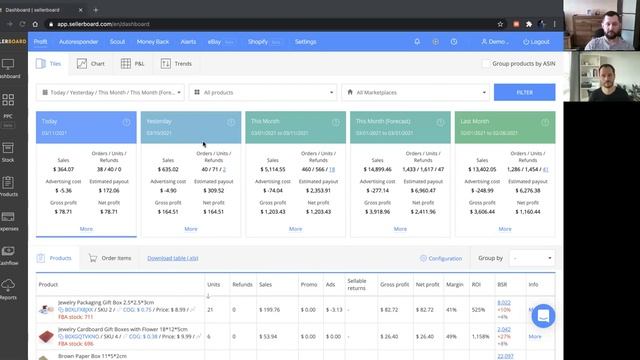Click the Jewelry Packaging Gift Box product thumbnail

[x=46, y=309]
